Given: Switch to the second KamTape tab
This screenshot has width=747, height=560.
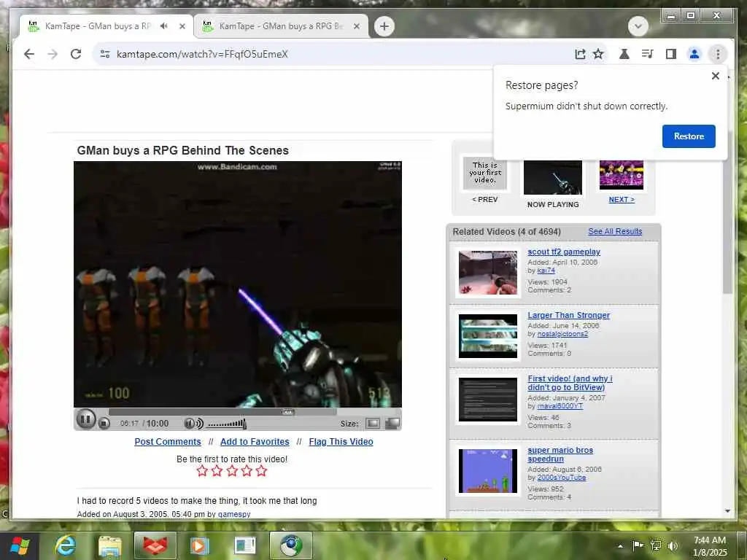Looking at the screenshot, I should [x=281, y=26].
